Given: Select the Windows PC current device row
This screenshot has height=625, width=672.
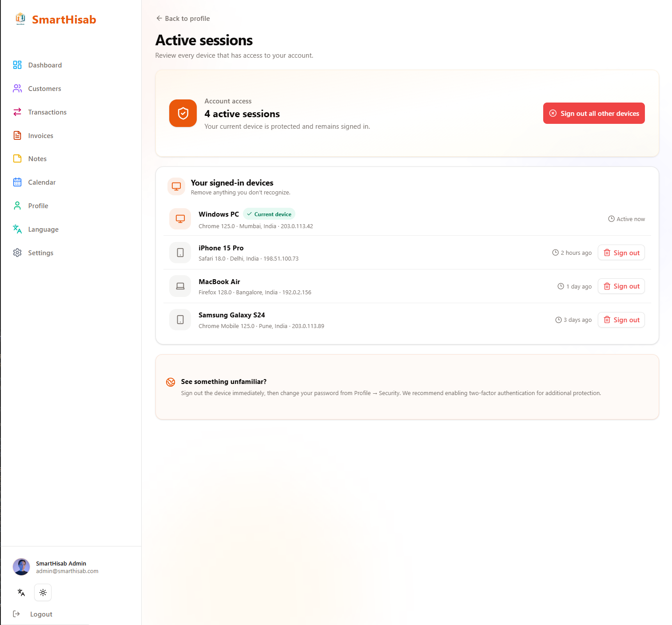Looking at the screenshot, I should (x=407, y=219).
